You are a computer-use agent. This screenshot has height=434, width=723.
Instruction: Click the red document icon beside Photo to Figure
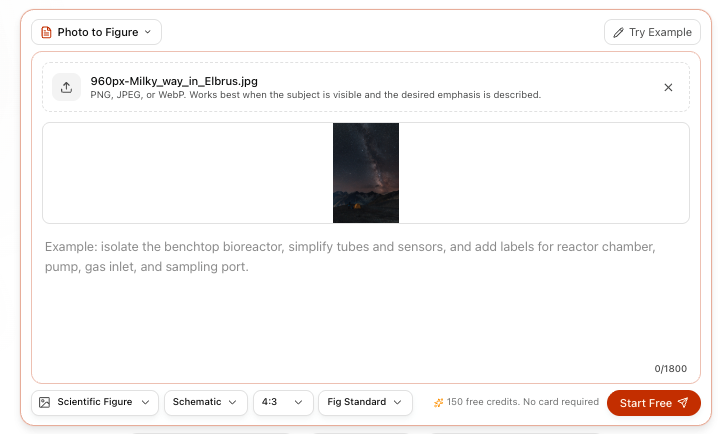[x=46, y=32]
